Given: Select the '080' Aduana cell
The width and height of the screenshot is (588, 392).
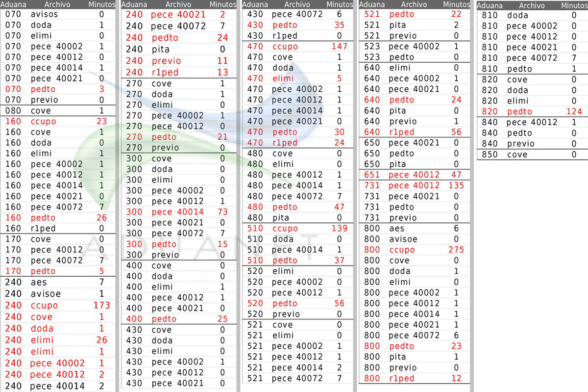Looking at the screenshot, I should click(x=13, y=111).
